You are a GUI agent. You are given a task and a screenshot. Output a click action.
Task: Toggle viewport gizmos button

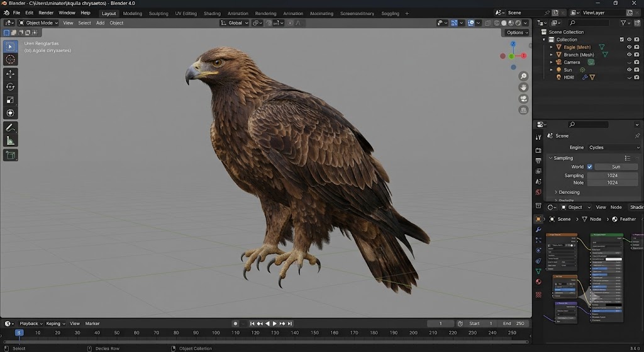454,23
